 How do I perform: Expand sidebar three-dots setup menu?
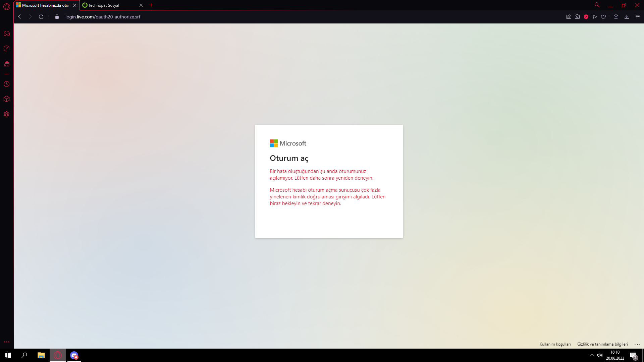tap(7, 342)
